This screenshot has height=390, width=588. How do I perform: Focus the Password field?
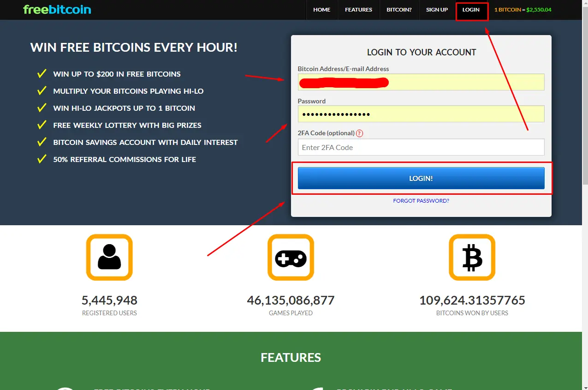pyautogui.click(x=421, y=114)
